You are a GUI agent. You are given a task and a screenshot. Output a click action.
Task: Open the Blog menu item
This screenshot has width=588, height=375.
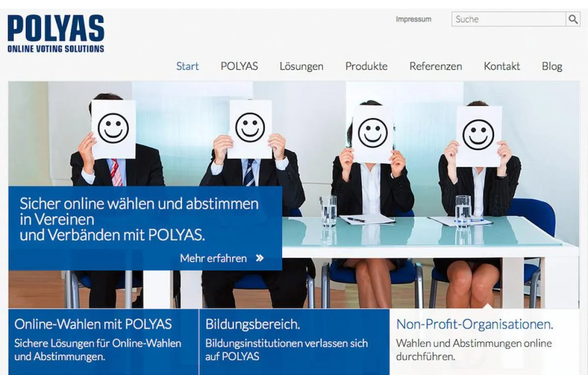click(552, 66)
